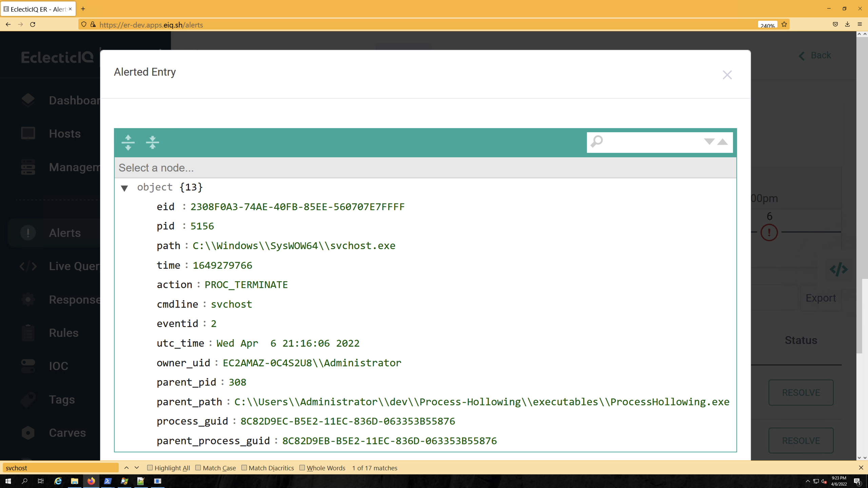The image size is (868, 488).
Task: Select the utc_time value
Action: [288, 343]
